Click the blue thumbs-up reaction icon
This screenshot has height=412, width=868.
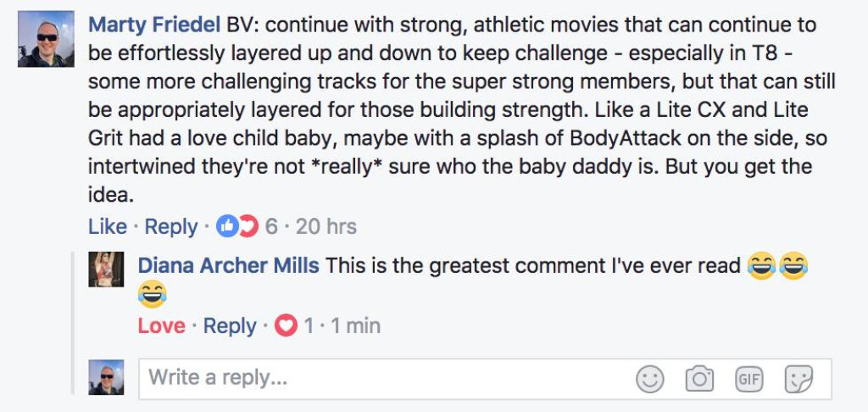coord(227,226)
